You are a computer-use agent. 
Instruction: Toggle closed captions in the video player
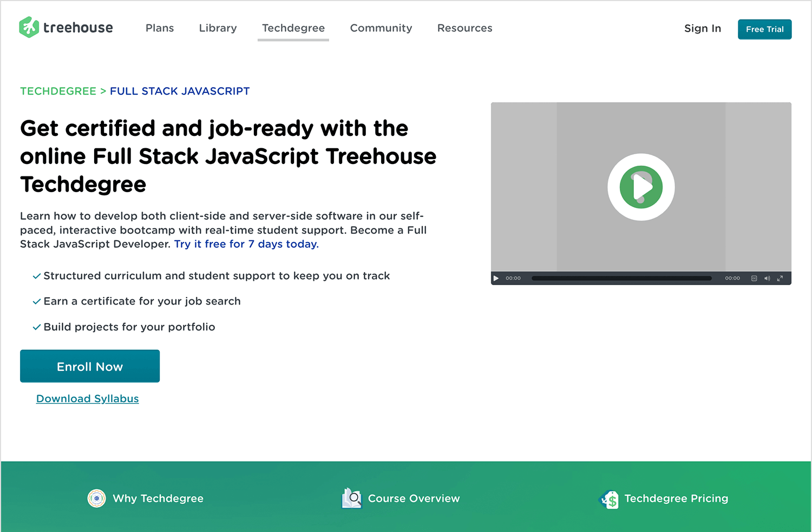(754, 278)
